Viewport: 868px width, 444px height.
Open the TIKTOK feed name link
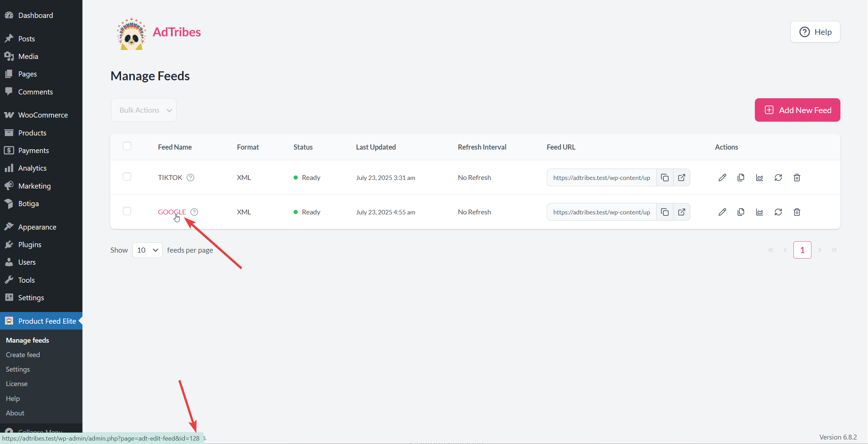pyautogui.click(x=170, y=178)
